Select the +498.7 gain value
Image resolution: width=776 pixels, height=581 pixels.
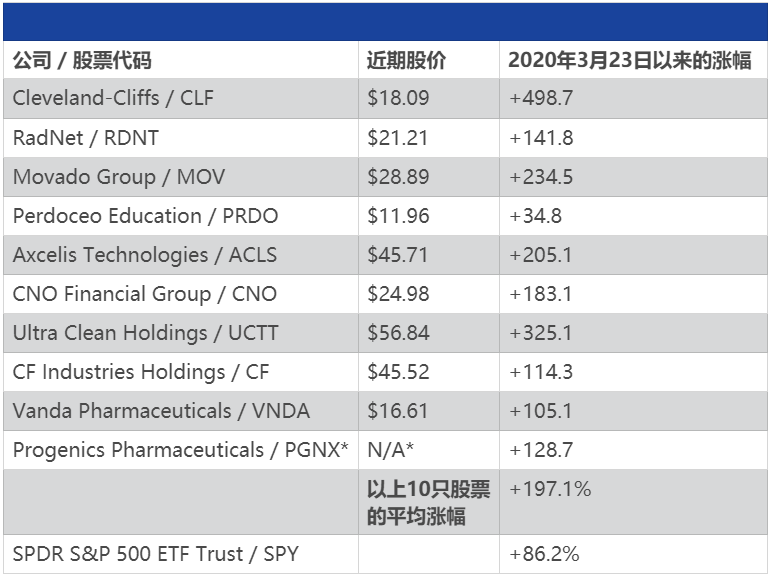coord(541,98)
